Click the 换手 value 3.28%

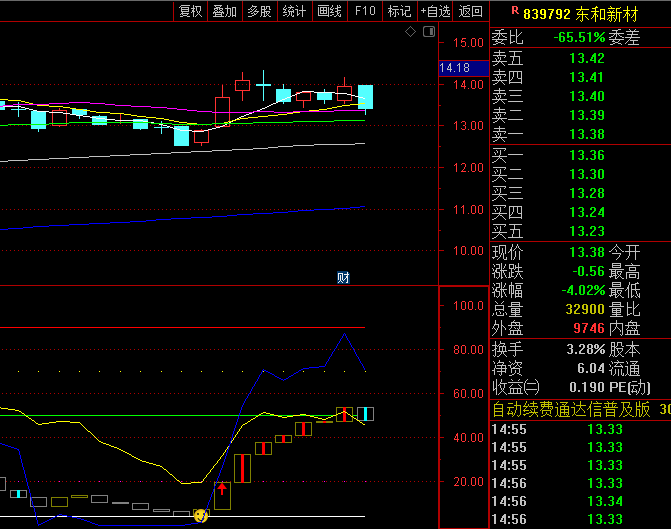point(586,350)
